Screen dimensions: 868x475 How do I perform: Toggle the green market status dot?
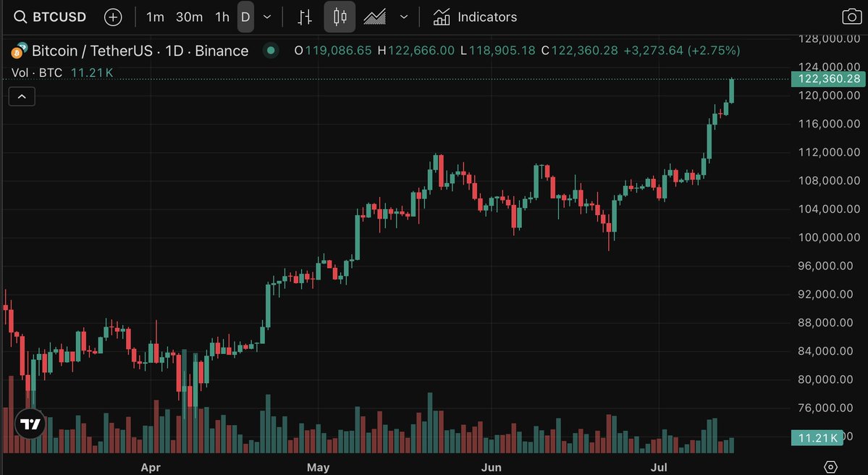(x=271, y=51)
